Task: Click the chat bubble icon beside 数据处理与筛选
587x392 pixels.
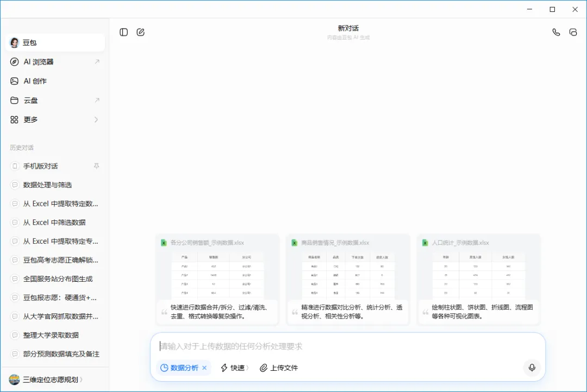Action: click(15, 185)
